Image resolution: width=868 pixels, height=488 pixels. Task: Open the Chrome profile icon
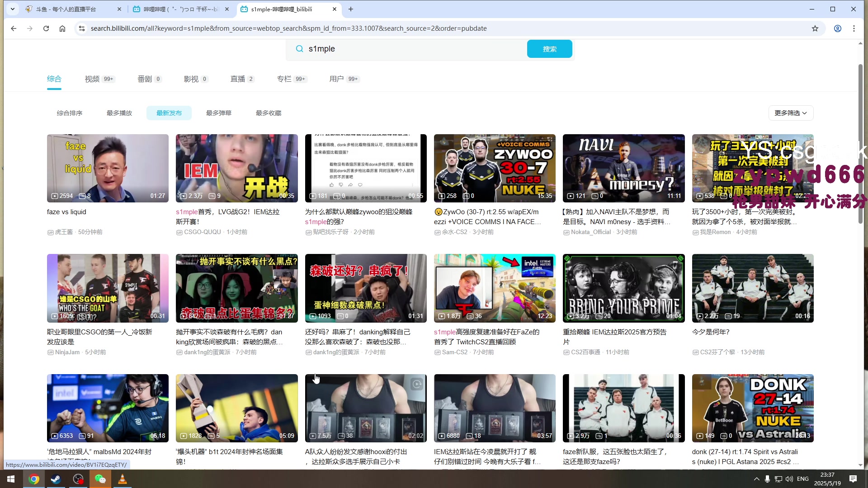tap(838, 28)
